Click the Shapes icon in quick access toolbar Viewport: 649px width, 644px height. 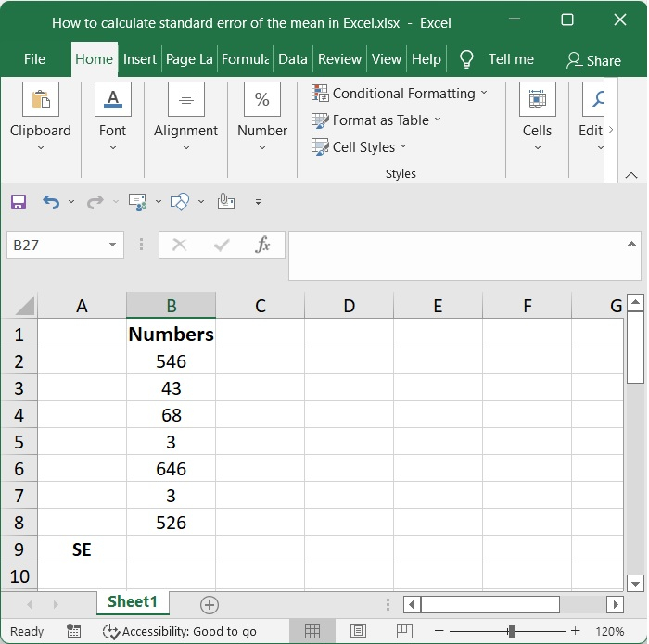[x=180, y=202]
